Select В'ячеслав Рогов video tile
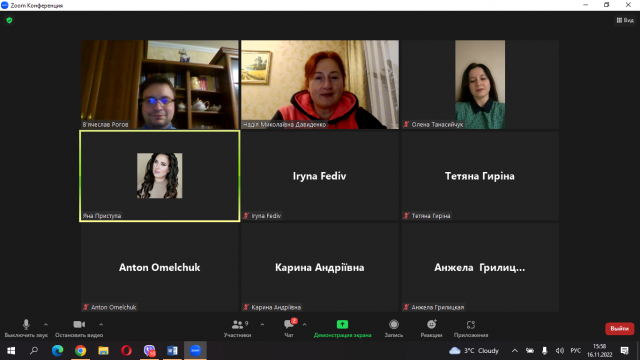The image size is (640, 360). coord(160,84)
